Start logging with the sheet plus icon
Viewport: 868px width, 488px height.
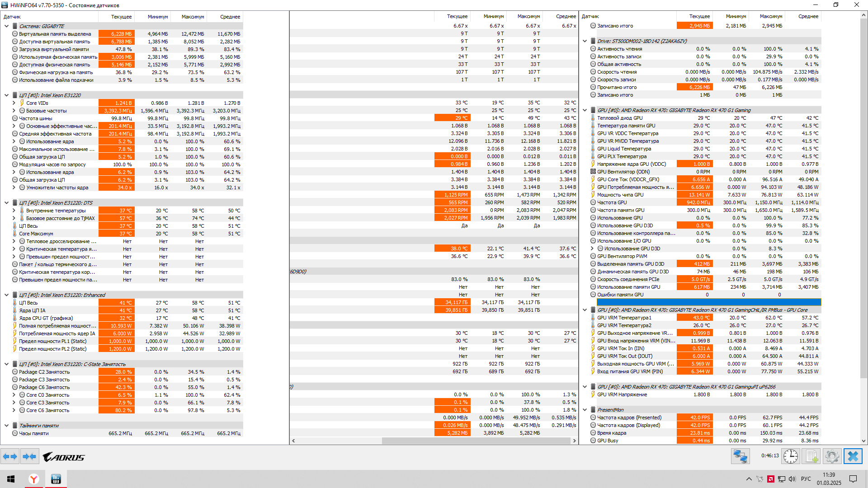click(811, 456)
